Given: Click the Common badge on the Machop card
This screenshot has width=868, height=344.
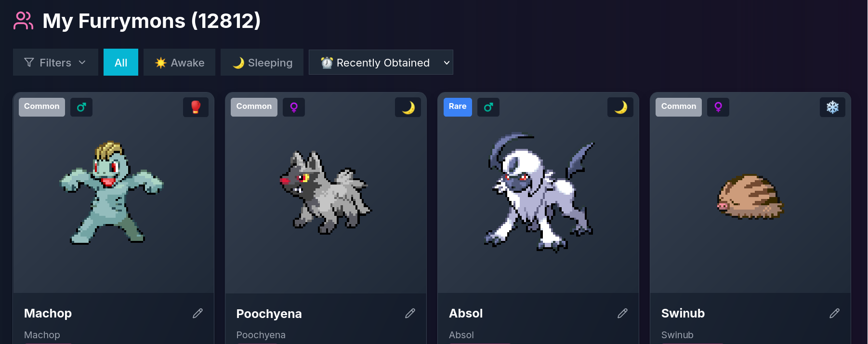Looking at the screenshot, I should click(42, 107).
